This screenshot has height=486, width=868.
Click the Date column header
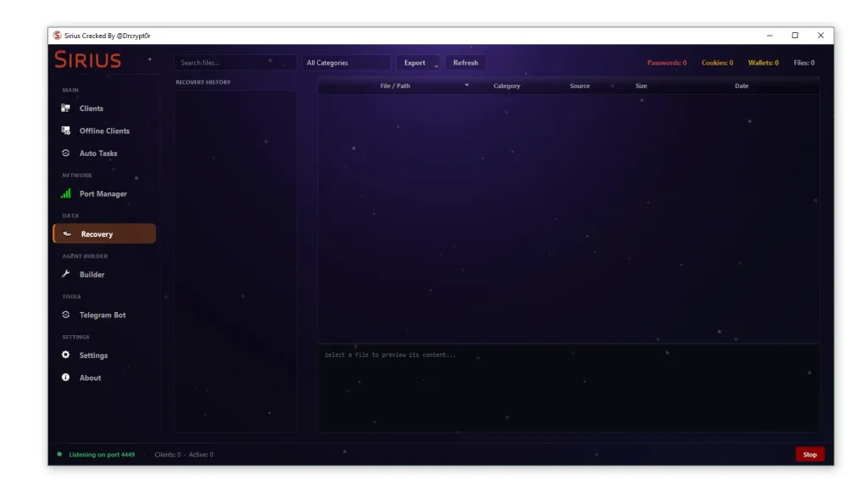[741, 86]
